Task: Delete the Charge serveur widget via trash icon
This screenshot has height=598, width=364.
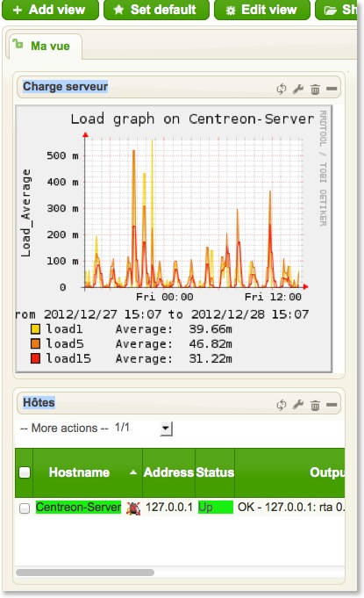Action: click(x=315, y=90)
